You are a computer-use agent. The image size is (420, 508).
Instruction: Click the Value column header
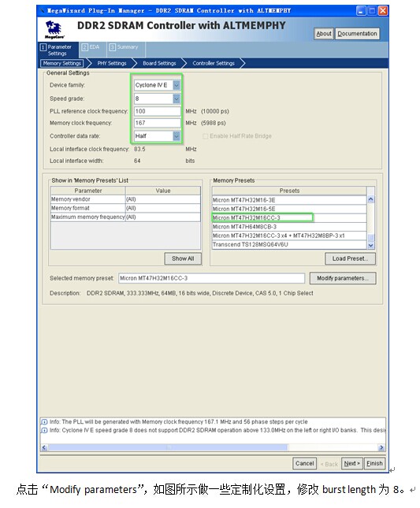[x=163, y=191]
